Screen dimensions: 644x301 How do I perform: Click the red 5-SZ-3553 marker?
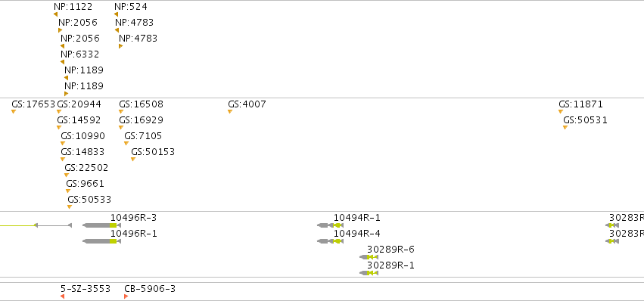click(62, 296)
